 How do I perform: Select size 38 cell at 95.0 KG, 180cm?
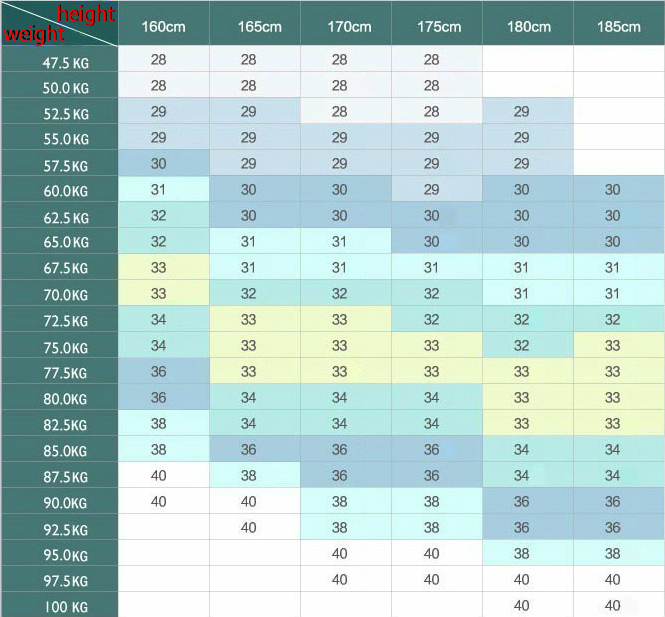click(x=521, y=553)
